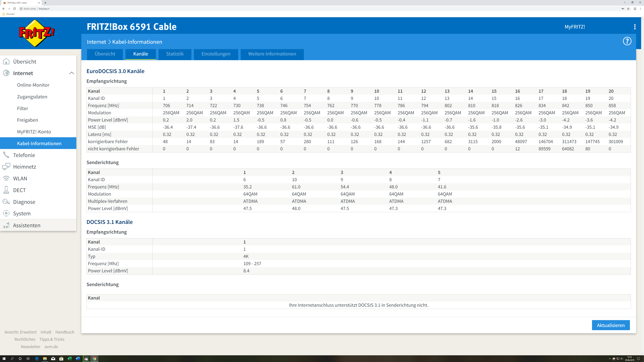644x362 pixels.
Task: Open WLAN section in sidebar
Action: 20,178
